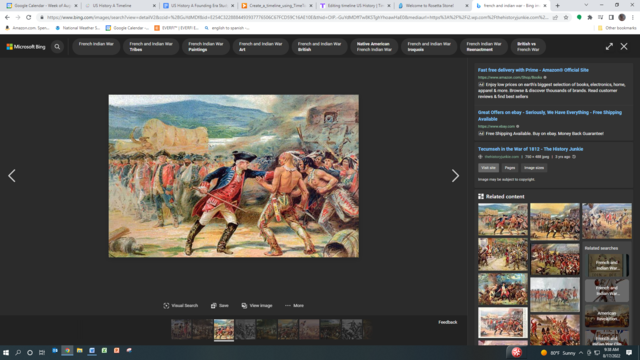Click the Image sizes button
The image size is (640, 360).
[x=534, y=168]
